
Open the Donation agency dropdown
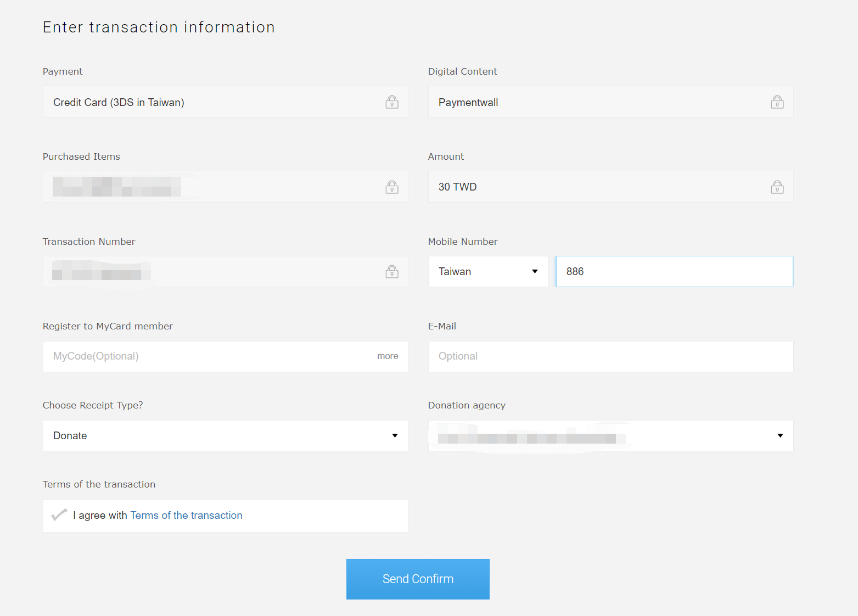pyautogui.click(x=610, y=436)
